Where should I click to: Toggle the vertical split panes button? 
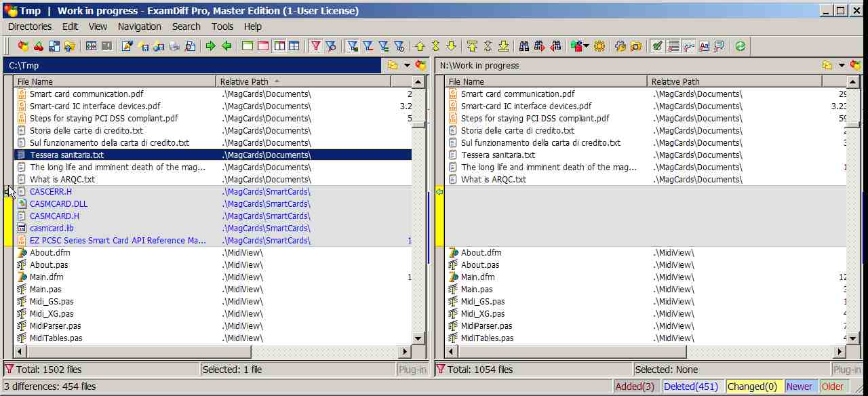[279, 46]
